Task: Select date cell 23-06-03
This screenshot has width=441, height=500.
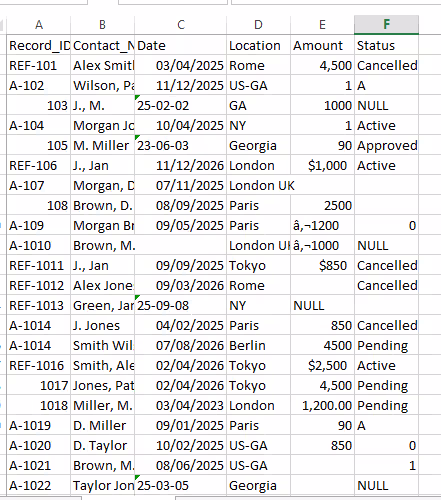Action: point(181,145)
